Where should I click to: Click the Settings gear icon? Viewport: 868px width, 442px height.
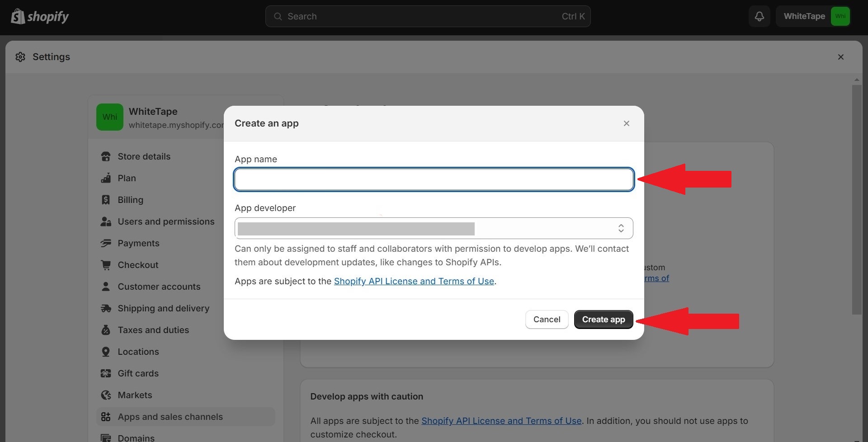pyautogui.click(x=20, y=57)
